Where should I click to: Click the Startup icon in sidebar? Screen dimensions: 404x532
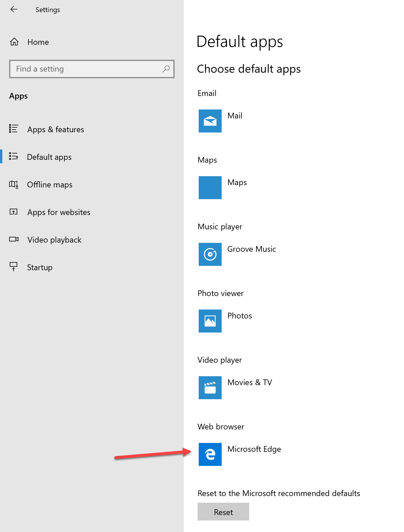13,267
